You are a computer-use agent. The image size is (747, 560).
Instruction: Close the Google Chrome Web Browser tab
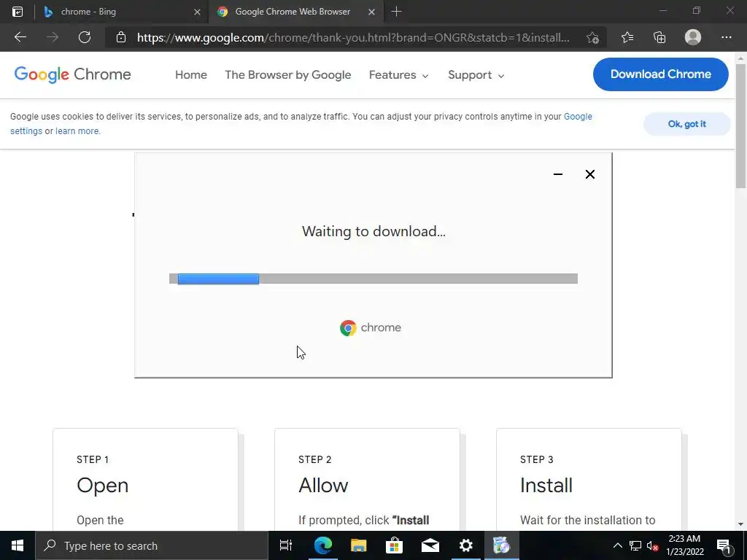tap(372, 12)
